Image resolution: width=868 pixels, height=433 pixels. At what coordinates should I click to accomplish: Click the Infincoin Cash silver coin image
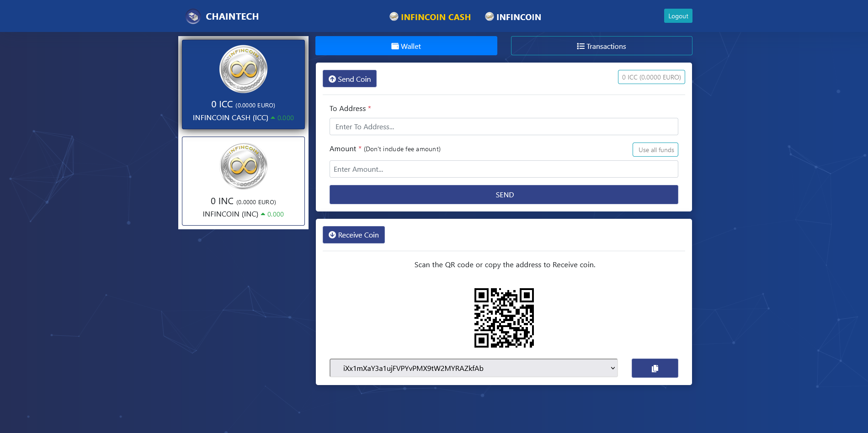[243, 69]
